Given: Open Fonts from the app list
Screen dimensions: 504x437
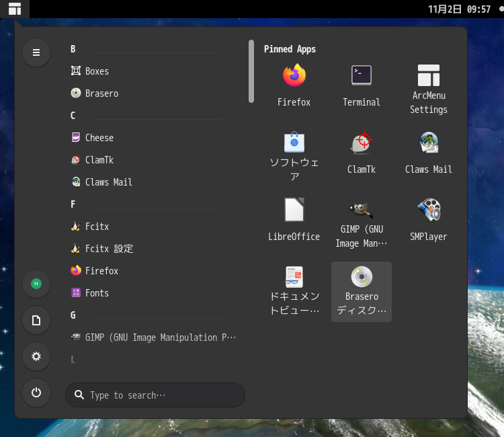Looking at the screenshot, I should (155, 293).
